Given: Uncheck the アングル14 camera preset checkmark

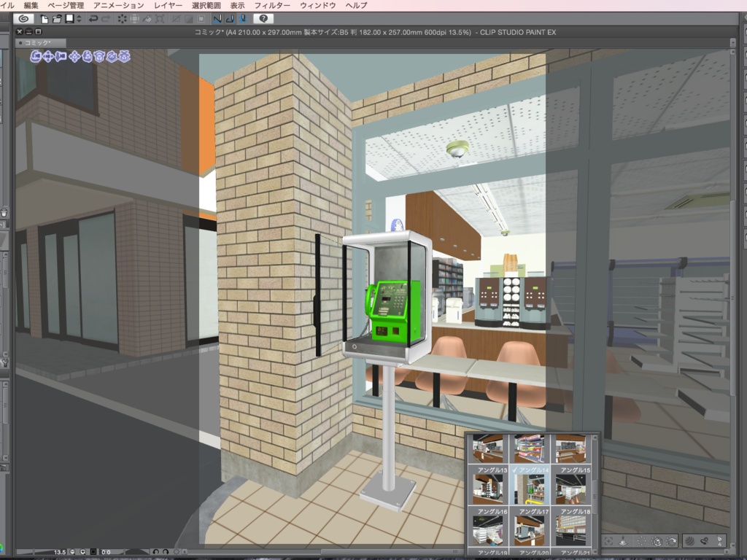Looking at the screenshot, I should [x=514, y=470].
